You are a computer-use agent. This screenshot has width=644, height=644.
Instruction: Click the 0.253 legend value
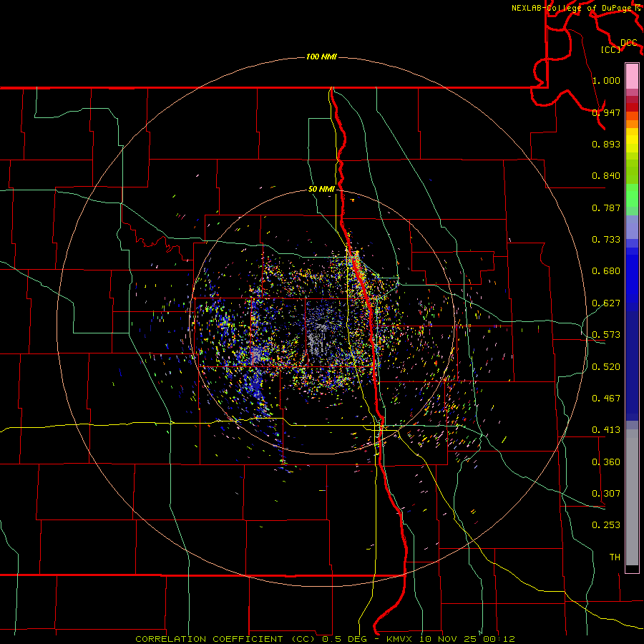coord(606,525)
